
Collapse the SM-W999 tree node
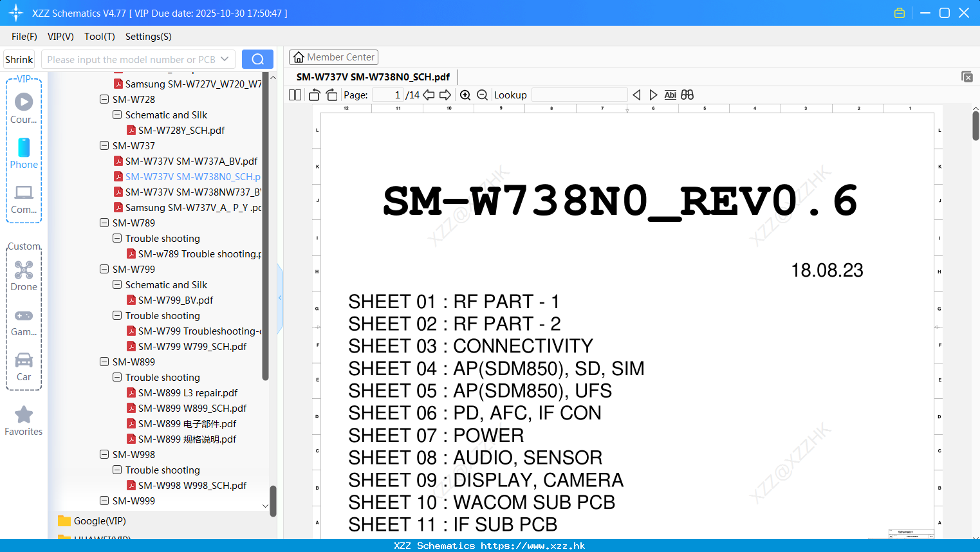tap(104, 501)
